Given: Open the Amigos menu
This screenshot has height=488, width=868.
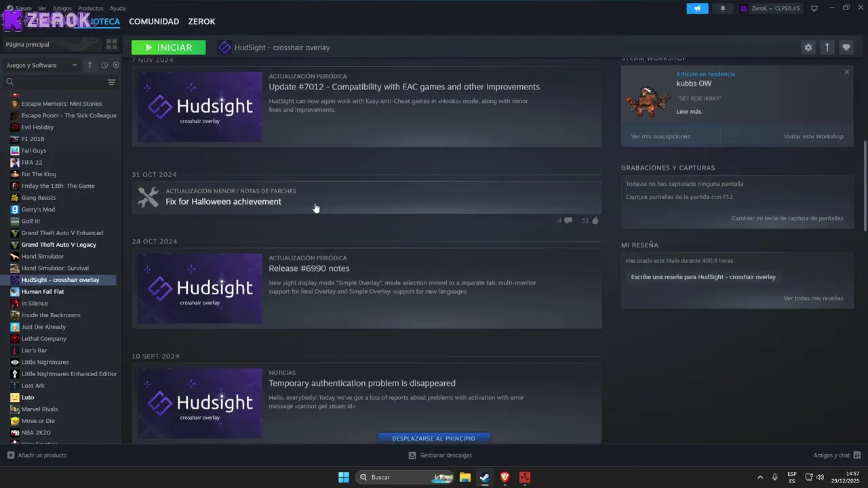Looking at the screenshot, I should (x=62, y=8).
